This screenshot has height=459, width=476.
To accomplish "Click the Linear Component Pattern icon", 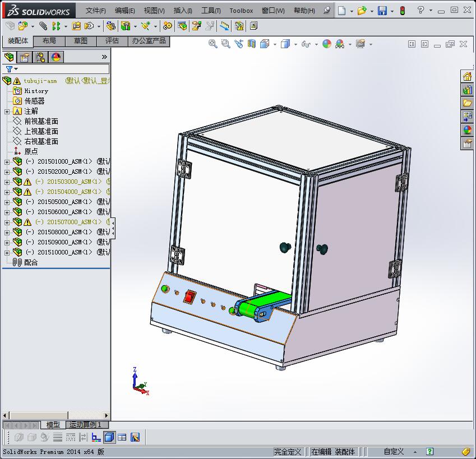I will pos(56,26).
